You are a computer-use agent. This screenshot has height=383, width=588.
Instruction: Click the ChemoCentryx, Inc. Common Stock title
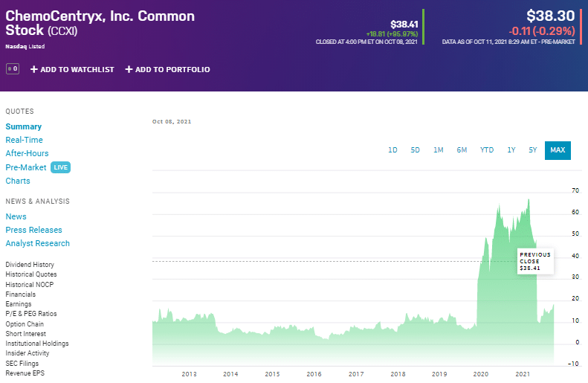coord(100,23)
